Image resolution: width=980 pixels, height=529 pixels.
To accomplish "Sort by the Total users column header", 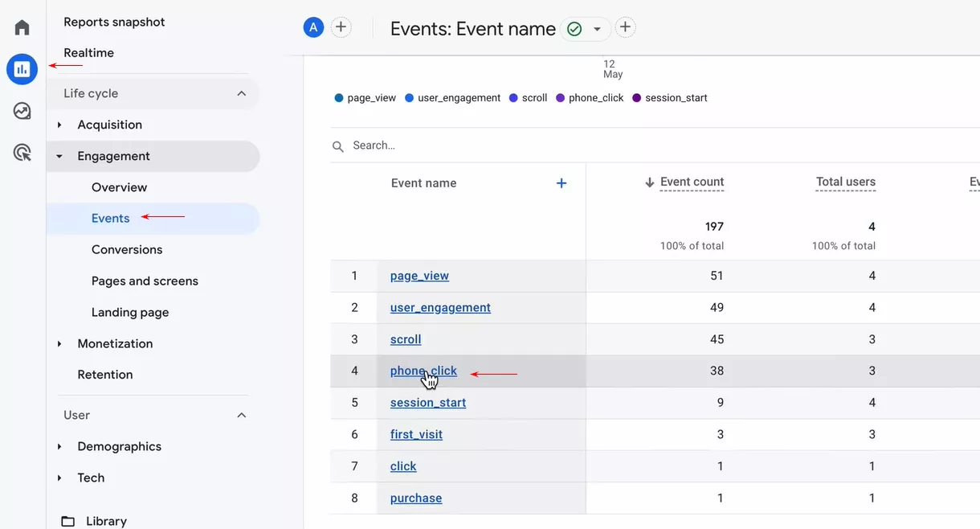I will point(846,182).
